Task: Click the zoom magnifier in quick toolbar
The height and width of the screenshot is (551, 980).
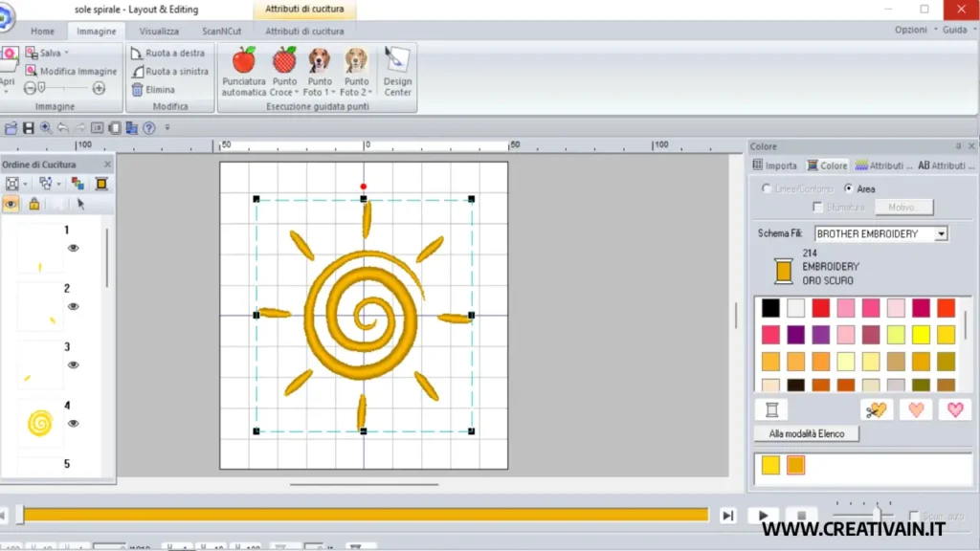Action: (46, 128)
